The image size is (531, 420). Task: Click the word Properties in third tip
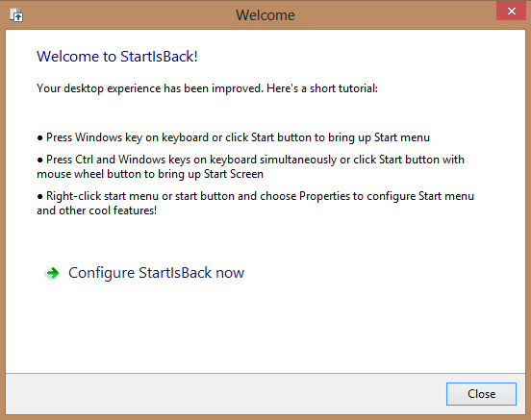click(x=324, y=197)
